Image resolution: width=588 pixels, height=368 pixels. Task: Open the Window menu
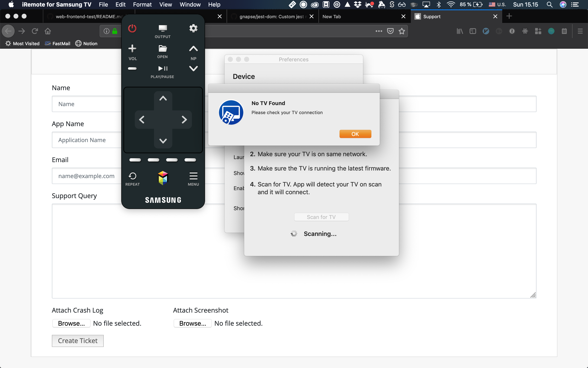click(x=190, y=4)
